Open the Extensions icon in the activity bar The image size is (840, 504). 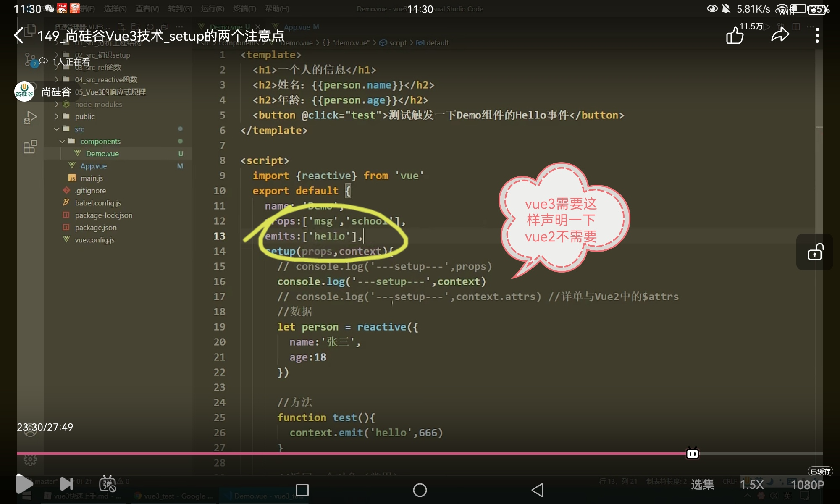click(x=30, y=147)
